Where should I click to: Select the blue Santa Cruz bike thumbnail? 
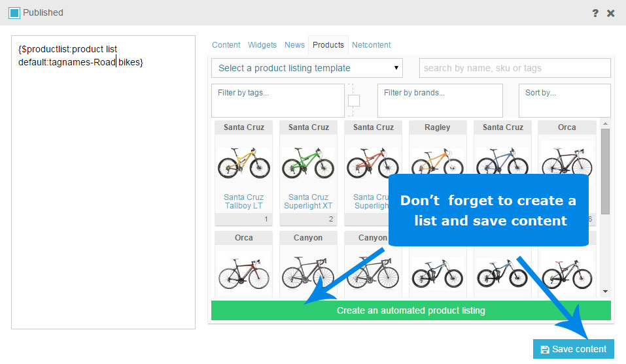(502, 161)
